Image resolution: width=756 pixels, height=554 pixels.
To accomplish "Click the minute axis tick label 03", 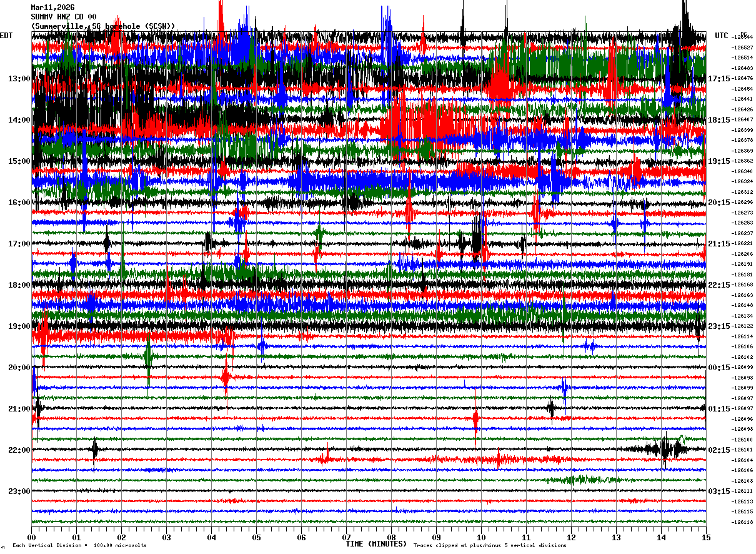I will coord(166,537).
